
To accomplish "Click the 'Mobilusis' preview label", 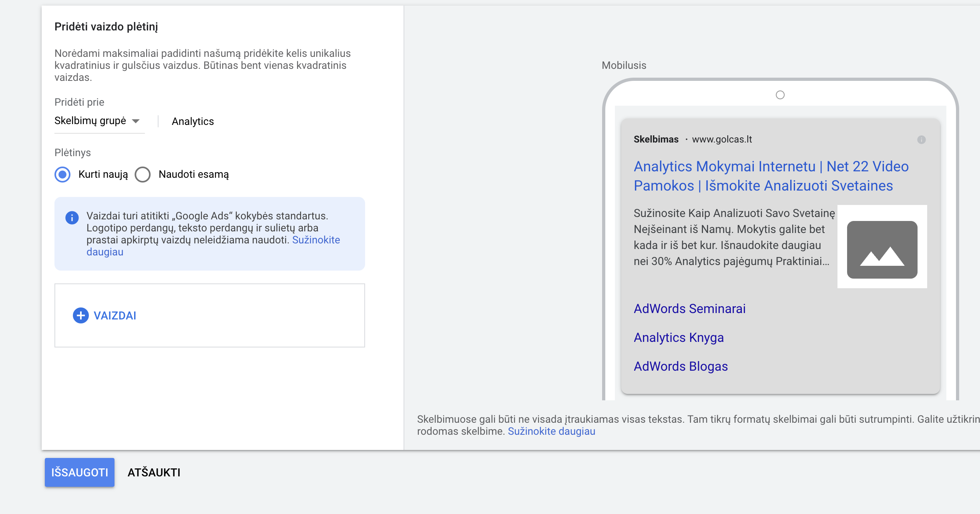I will pos(624,65).
